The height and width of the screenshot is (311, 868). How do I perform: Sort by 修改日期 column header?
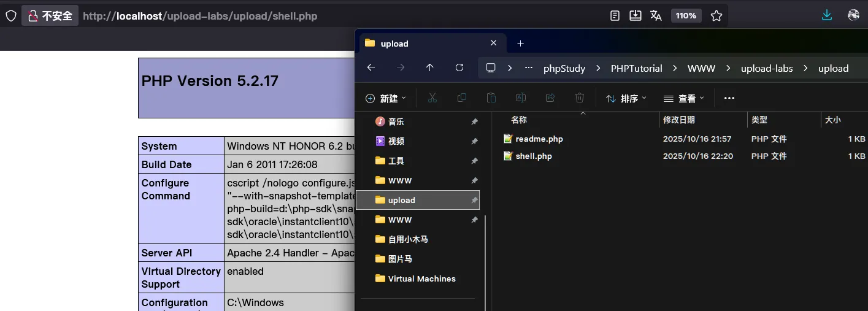[679, 120]
